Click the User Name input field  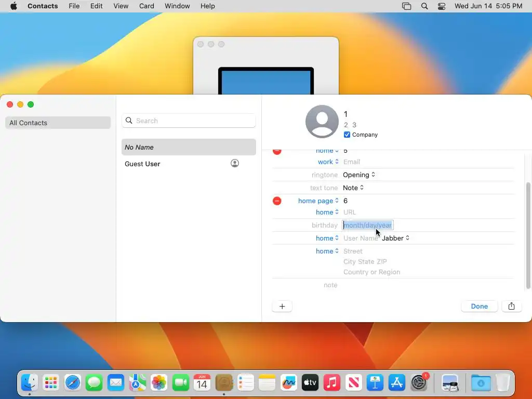[361, 238]
